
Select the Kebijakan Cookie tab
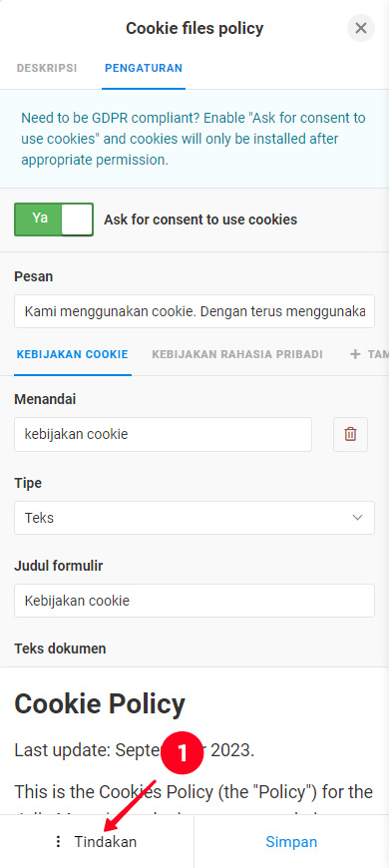pos(73,354)
